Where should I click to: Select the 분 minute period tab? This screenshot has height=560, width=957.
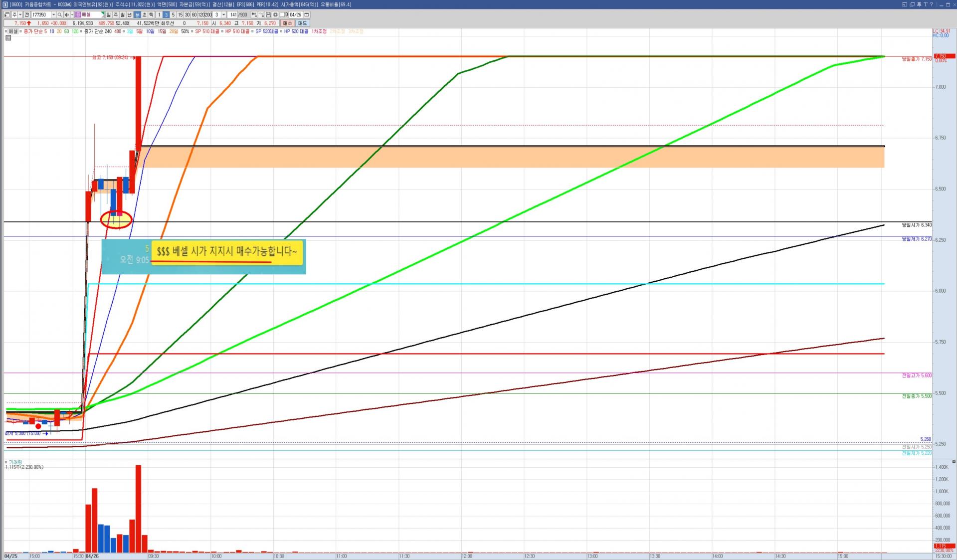tap(137, 15)
